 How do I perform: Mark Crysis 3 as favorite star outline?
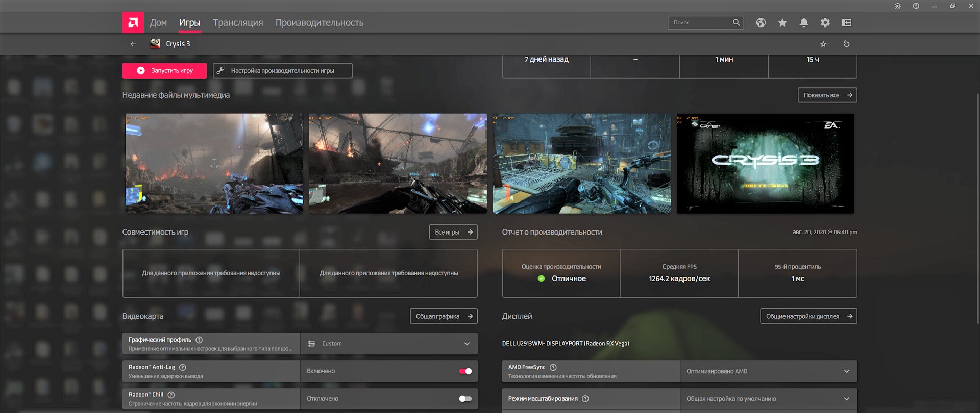(823, 44)
